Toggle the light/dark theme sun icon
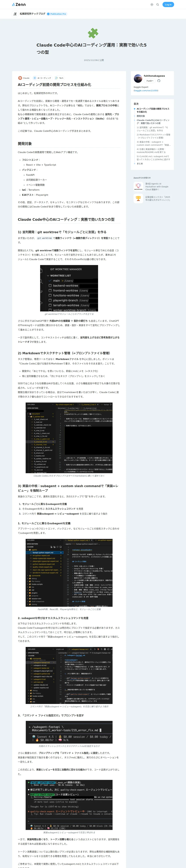The width and height of the screenshot is (186, 868). 152,5
